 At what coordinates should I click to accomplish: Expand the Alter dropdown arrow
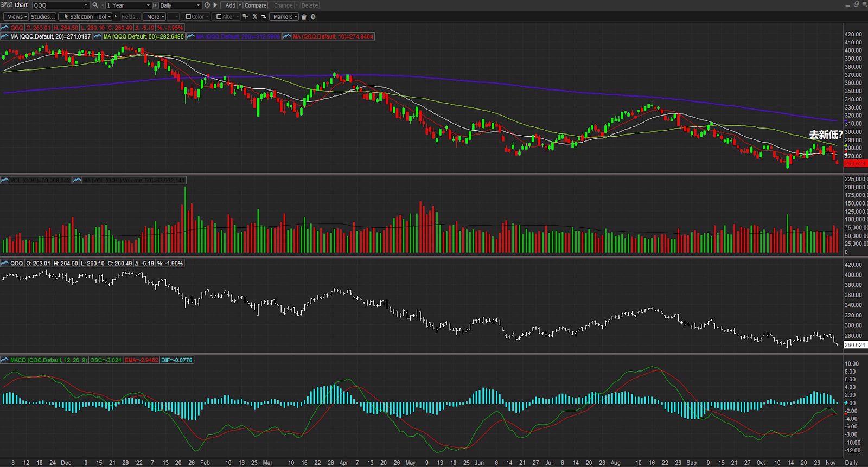pos(238,17)
